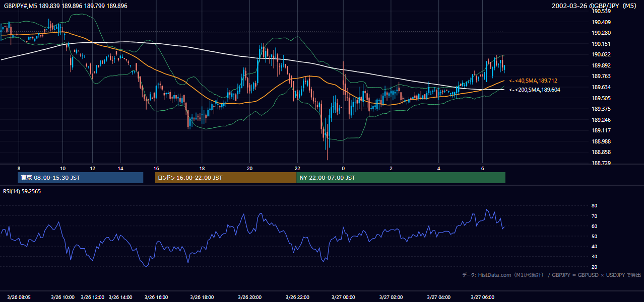The image size is (644, 302).
Task: Click the 189.634 price axis label
Action: pos(602,87)
